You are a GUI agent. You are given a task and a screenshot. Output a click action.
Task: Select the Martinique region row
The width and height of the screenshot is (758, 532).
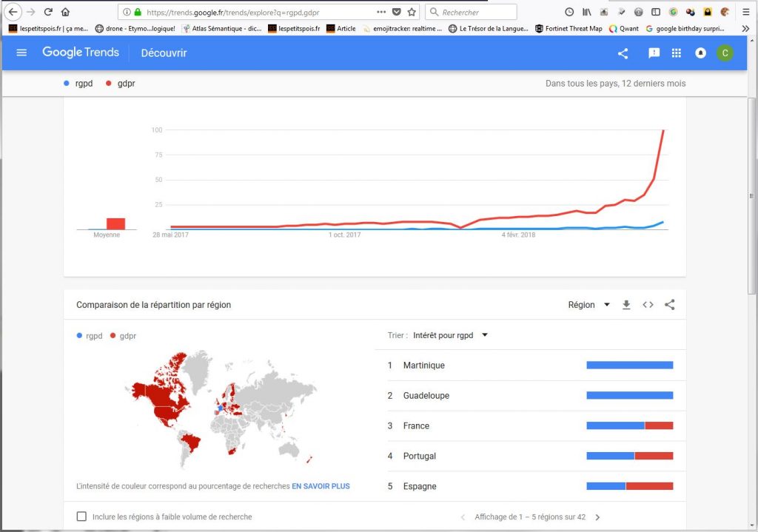(530, 366)
